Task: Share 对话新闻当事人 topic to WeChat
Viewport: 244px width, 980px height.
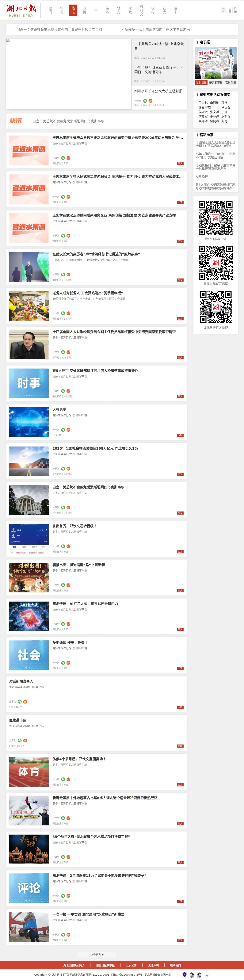Action: 20,701
